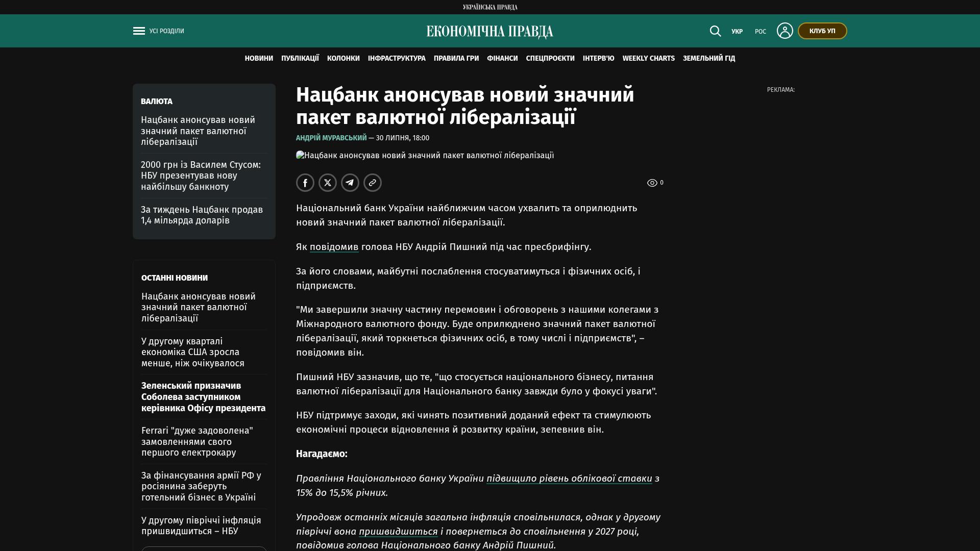The height and width of the screenshot is (551, 980).
Task: Open latest-news item about Нацбанк liberalization
Action: tap(199, 307)
